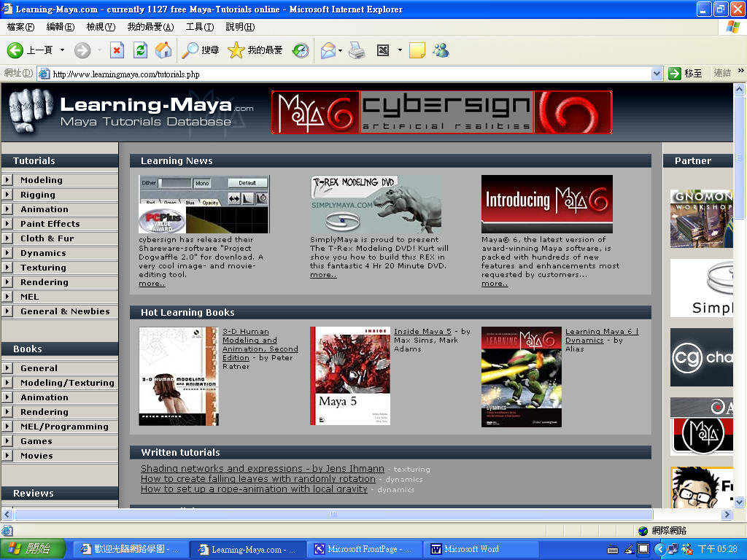The image size is (747, 560).
Task: Expand the address bar URL dropdown
Action: point(657,74)
